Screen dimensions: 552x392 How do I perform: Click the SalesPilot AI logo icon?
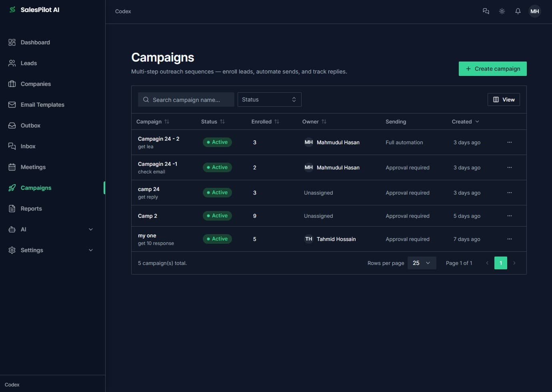12,10
